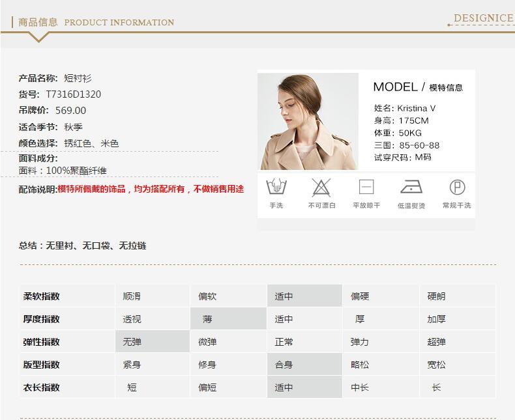The image size is (515, 420).
Task: Select the highlighted 薄 thickness cell
Action: [x=228, y=319]
